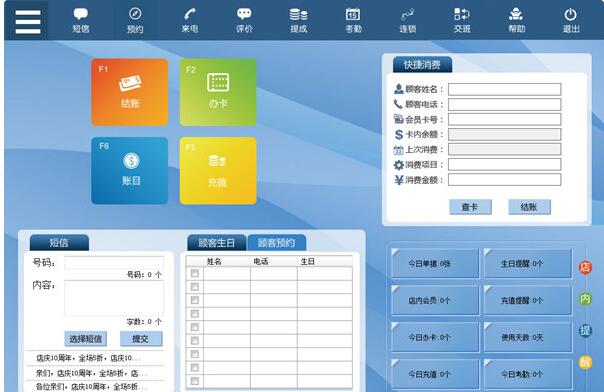Click the green 内 circle icon

[585, 299]
